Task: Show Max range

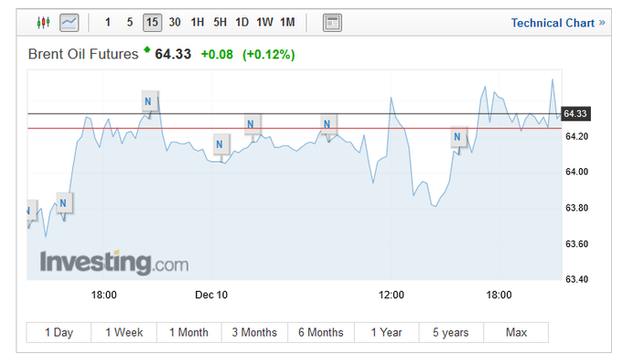Action: pos(516,332)
